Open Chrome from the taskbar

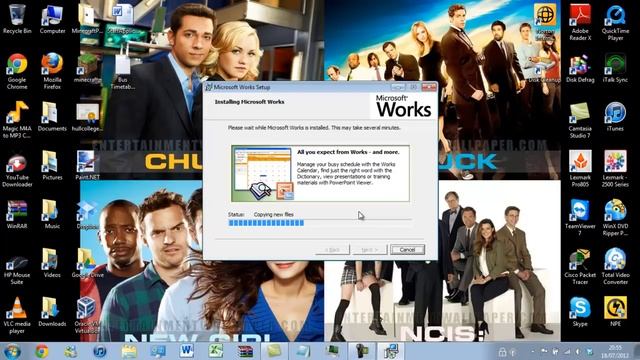coord(42,351)
